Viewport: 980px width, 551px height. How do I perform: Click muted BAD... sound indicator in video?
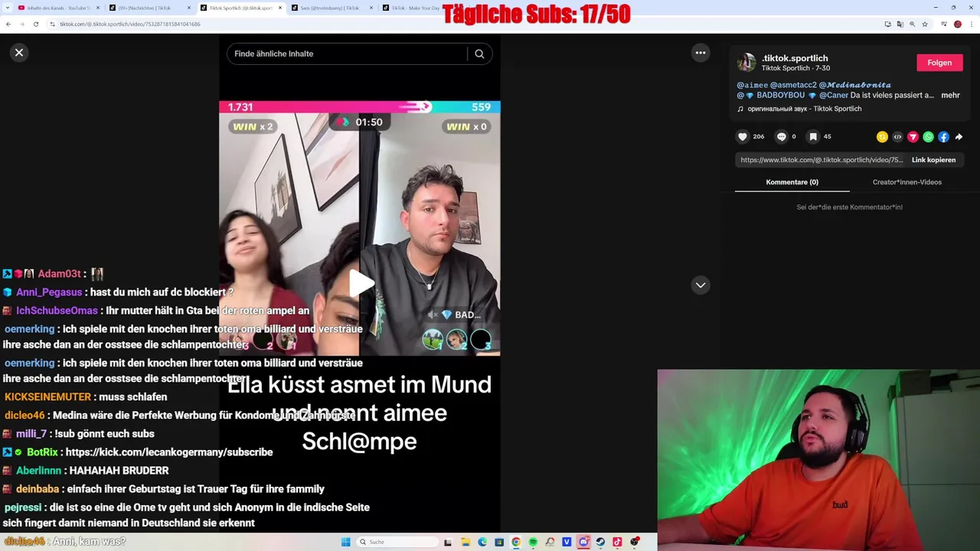coord(455,315)
